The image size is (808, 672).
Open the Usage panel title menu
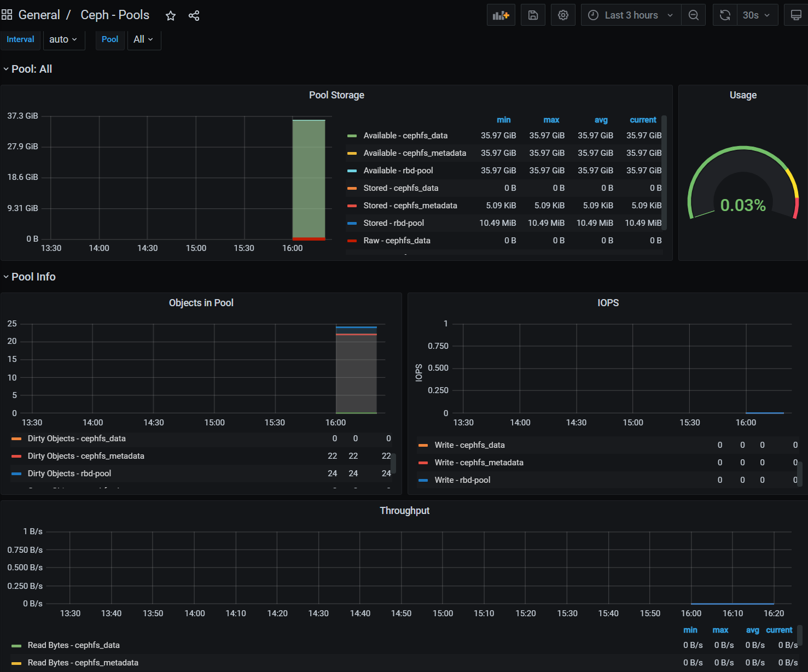click(743, 95)
